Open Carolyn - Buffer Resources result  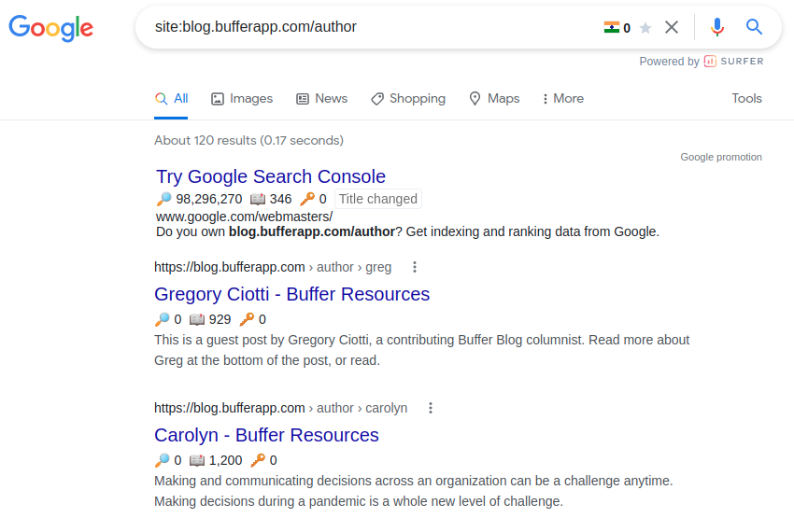coord(266,435)
